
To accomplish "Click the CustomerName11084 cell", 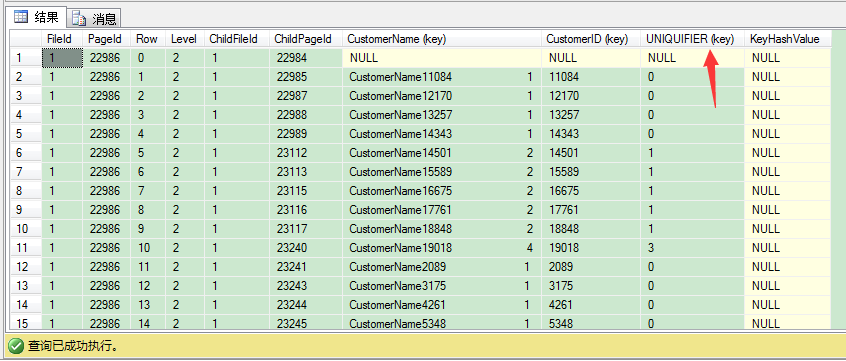I will pyautogui.click(x=442, y=77).
